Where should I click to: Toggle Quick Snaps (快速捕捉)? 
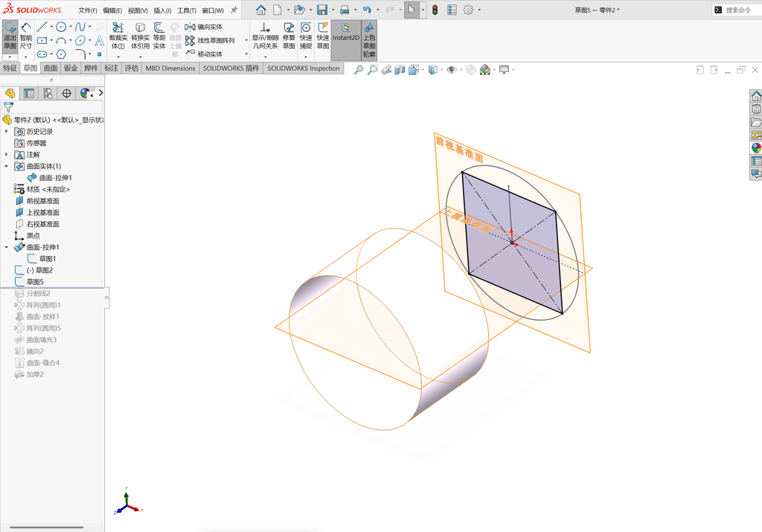click(306, 36)
